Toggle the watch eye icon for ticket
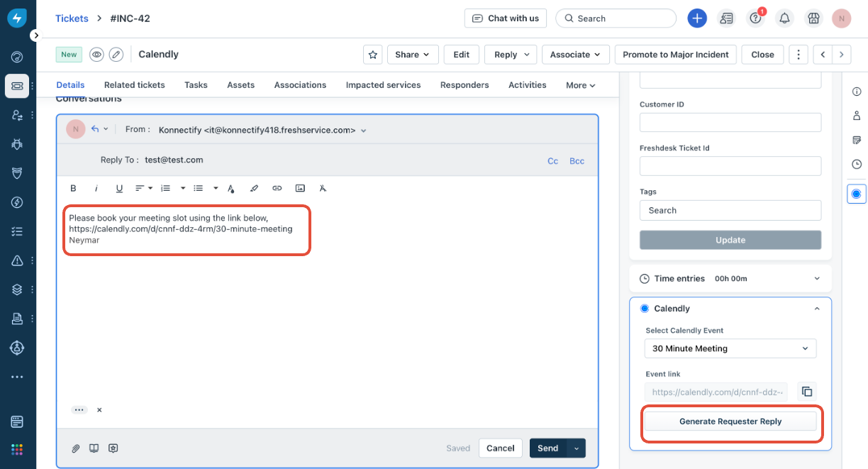 click(96, 55)
